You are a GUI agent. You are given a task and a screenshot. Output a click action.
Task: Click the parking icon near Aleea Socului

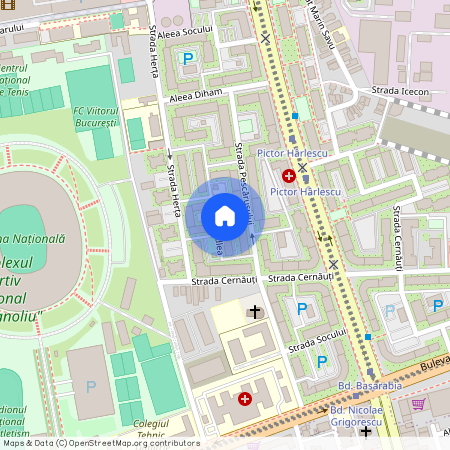[188, 59]
